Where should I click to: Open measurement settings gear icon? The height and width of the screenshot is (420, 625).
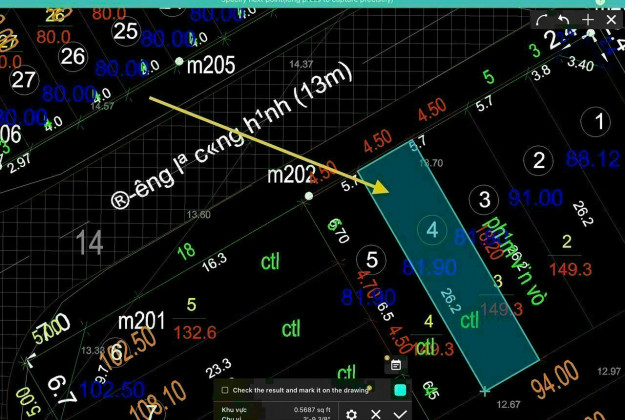(351, 414)
